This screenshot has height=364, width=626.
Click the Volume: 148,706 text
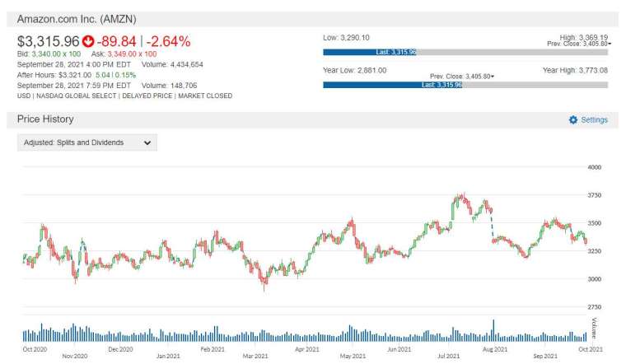(x=170, y=86)
